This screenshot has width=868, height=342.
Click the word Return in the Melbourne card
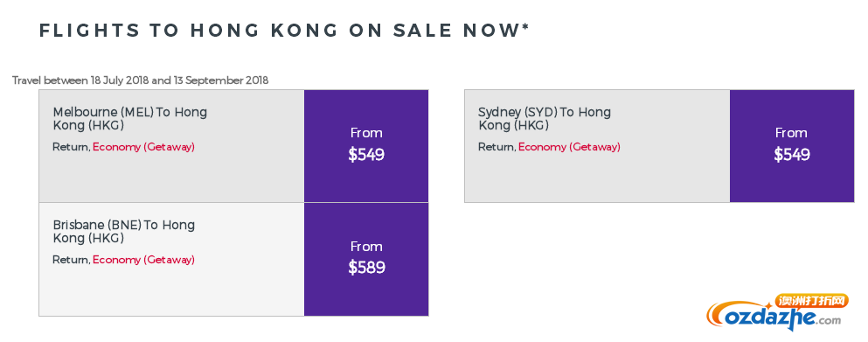tap(70, 148)
